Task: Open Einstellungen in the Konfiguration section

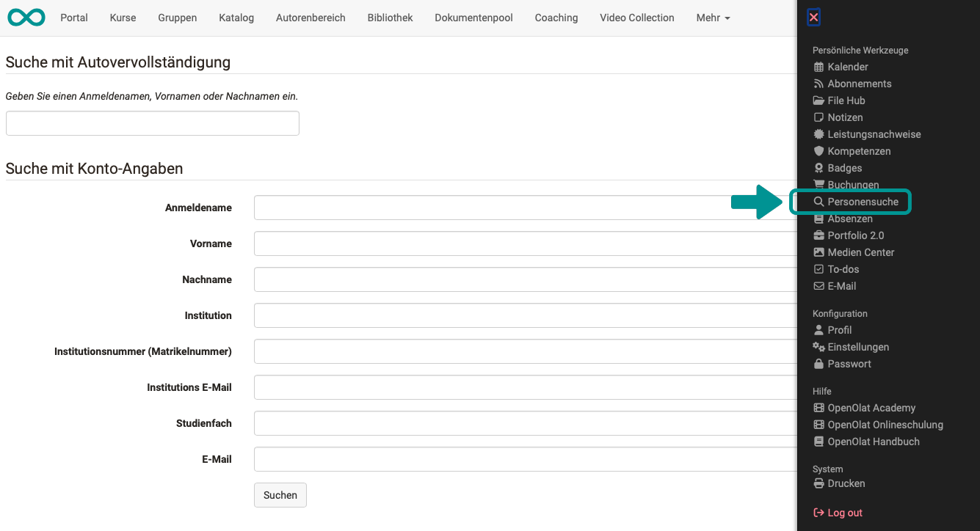Action: (857, 347)
